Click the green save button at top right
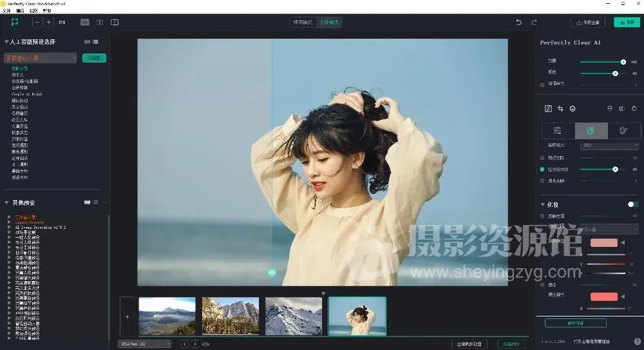The height and width of the screenshot is (350, 644). 627,22
